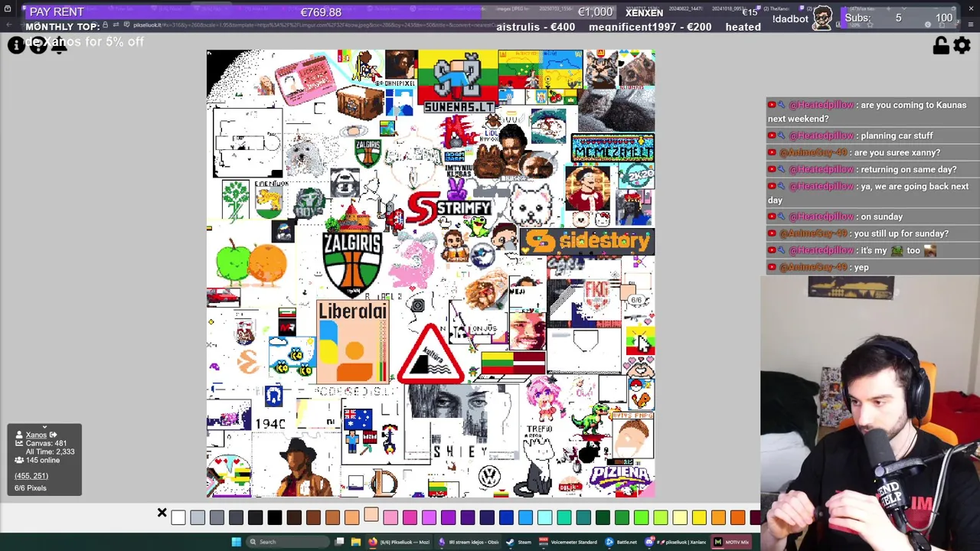Open the notifications bell icon
The image size is (980, 551).
[x=59, y=45]
